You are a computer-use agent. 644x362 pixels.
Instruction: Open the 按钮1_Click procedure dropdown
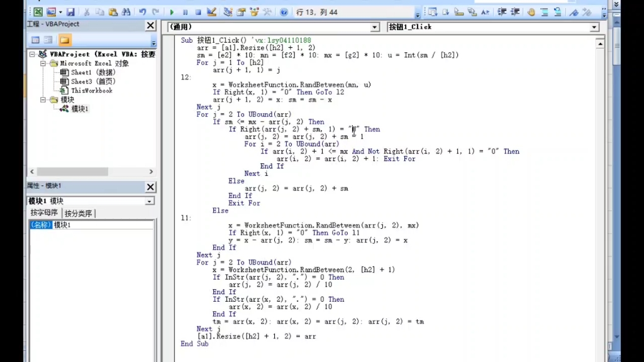click(x=594, y=27)
